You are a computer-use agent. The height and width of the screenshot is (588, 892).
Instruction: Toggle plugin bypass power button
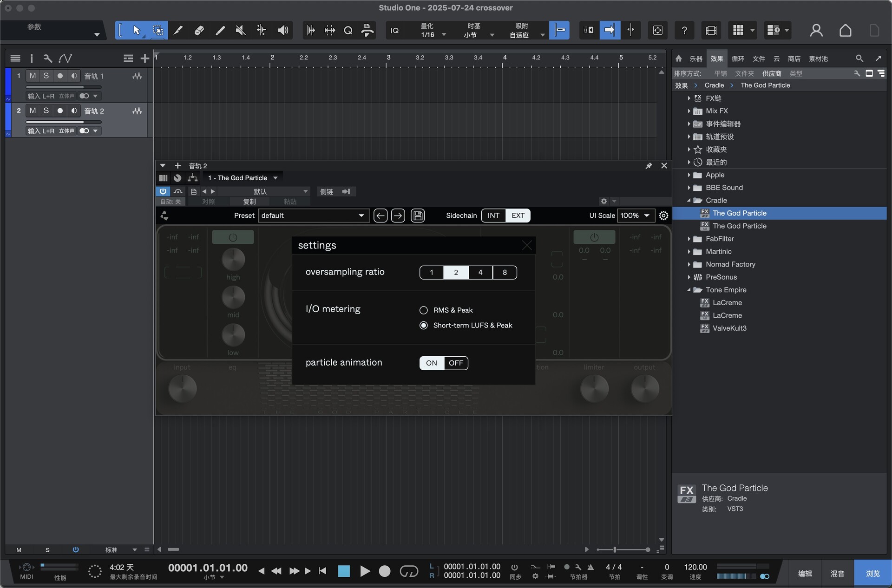pos(163,191)
